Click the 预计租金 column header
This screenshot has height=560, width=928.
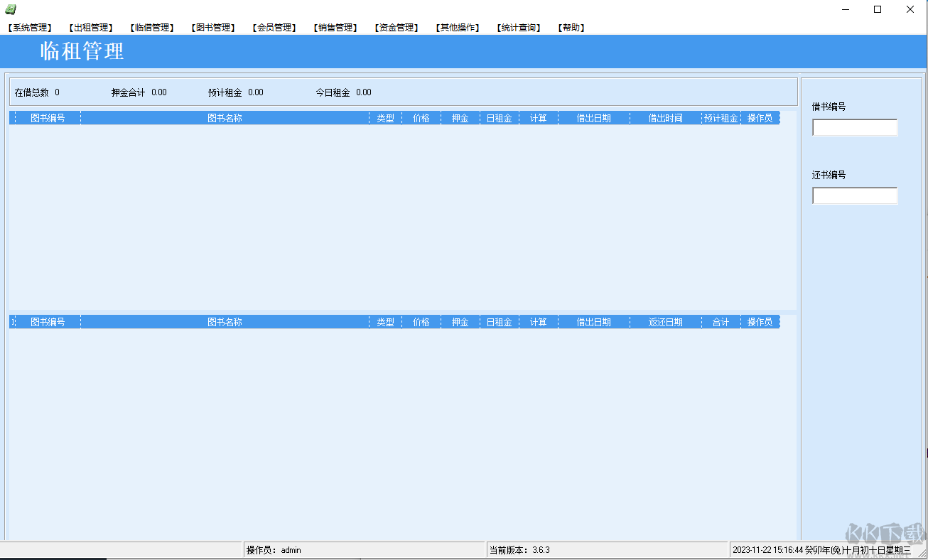point(719,117)
